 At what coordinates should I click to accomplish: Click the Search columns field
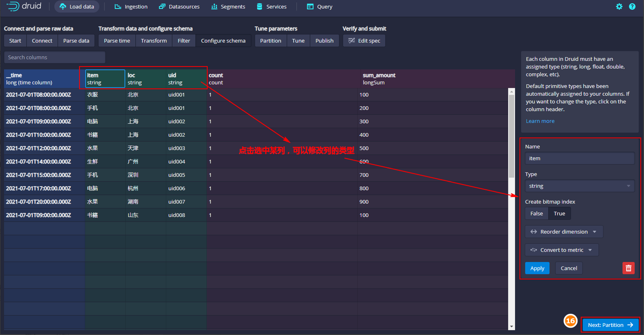[x=55, y=57]
